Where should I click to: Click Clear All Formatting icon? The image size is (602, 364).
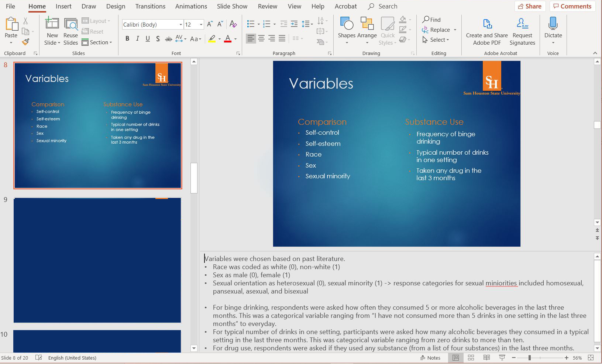tap(233, 24)
